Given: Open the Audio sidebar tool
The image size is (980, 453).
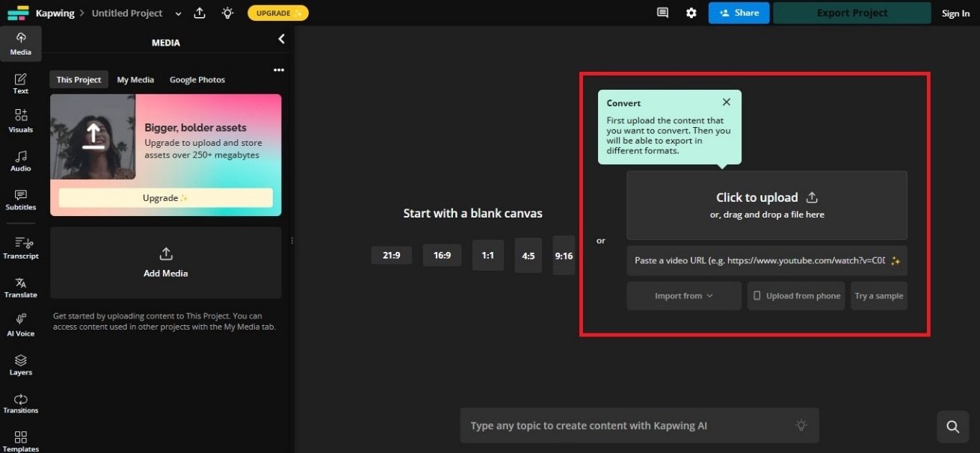Looking at the screenshot, I should [21, 160].
